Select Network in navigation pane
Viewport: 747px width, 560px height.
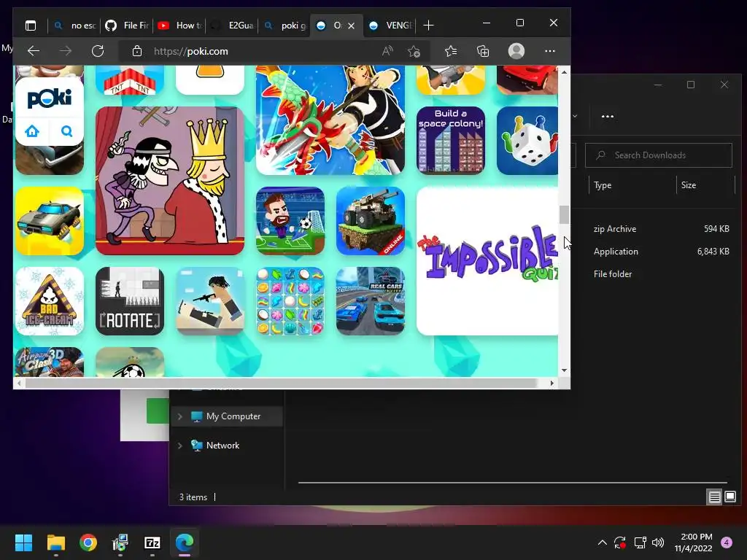pos(223,446)
